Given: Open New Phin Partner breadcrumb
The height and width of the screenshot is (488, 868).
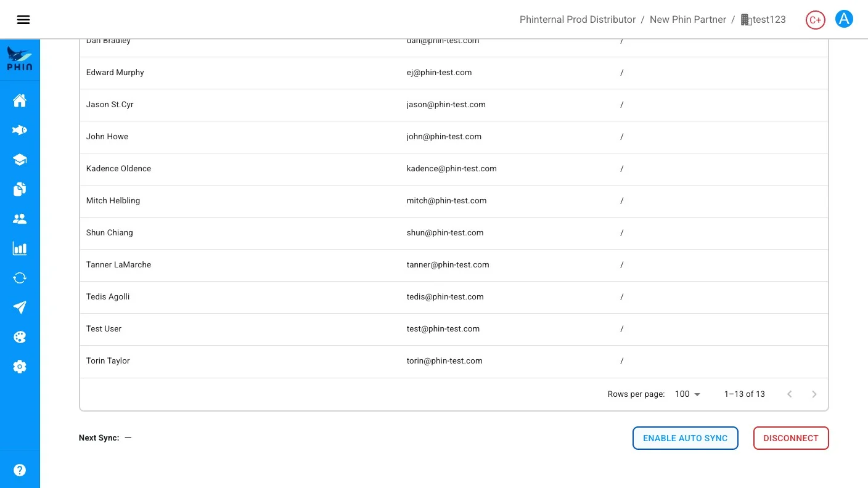Looking at the screenshot, I should pyautogui.click(x=688, y=20).
